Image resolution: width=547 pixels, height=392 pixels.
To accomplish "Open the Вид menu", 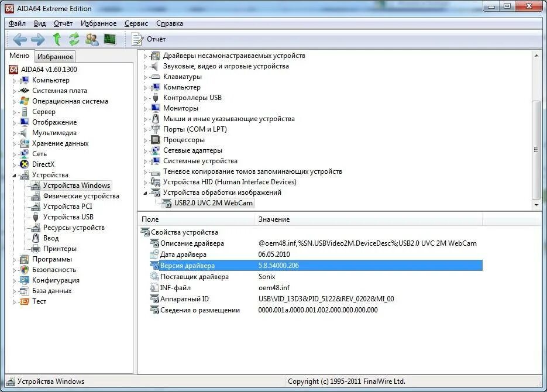I will [40, 23].
